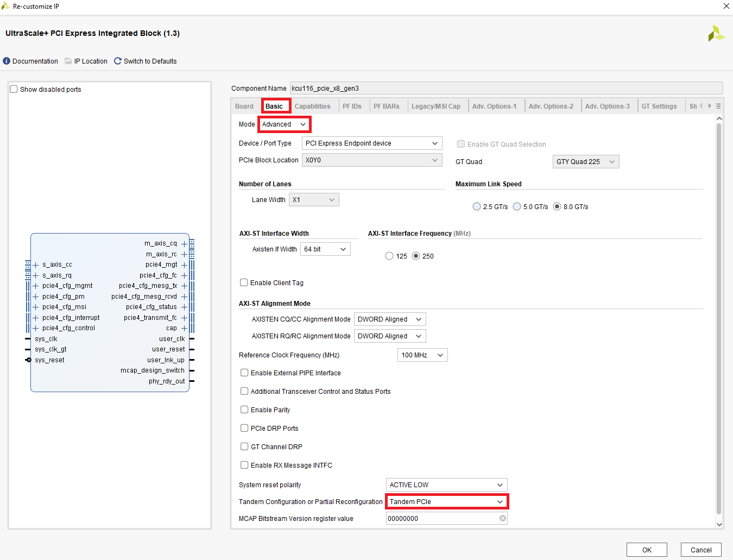Switch to the GT Settings tab
Image resolution: width=733 pixels, height=560 pixels.
click(659, 106)
